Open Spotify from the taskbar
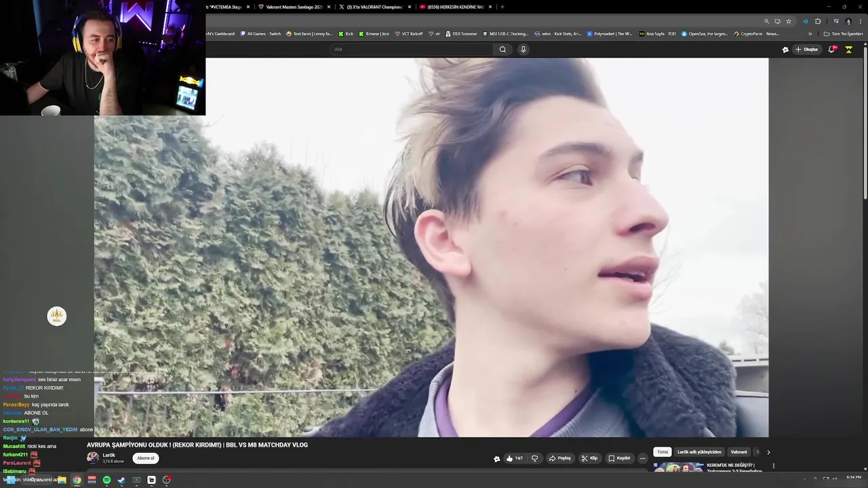This screenshot has width=868, height=488. pos(106,480)
